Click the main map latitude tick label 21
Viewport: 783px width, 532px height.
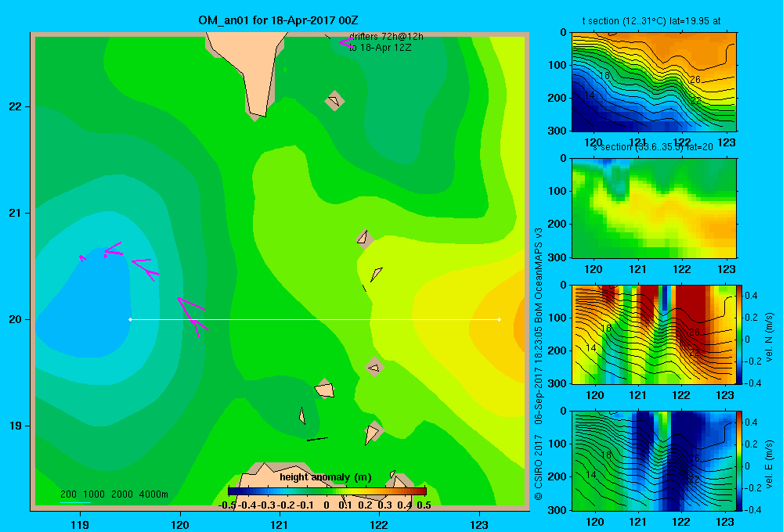[16, 213]
